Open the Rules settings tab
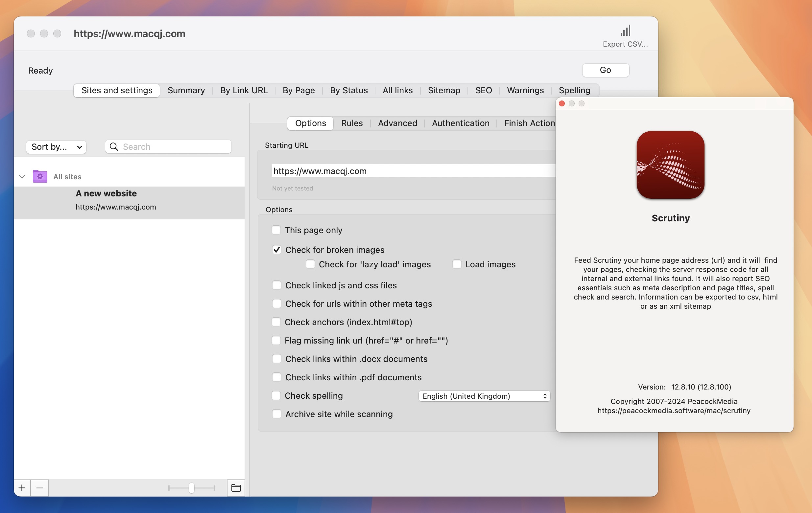This screenshot has height=513, width=812. 352,123
